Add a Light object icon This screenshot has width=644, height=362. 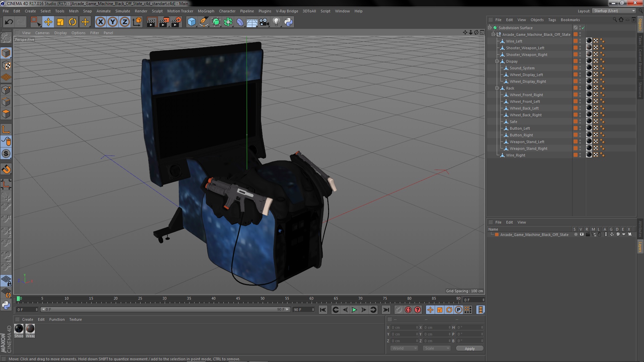point(276,22)
